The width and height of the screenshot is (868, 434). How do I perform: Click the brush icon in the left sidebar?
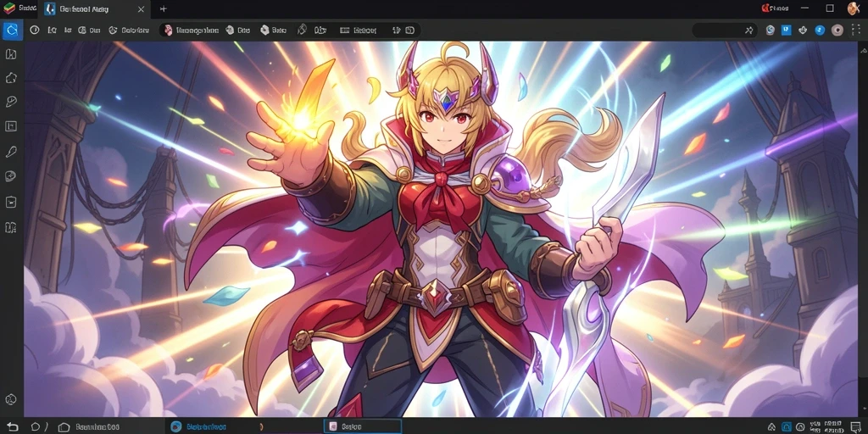[x=11, y=152]
